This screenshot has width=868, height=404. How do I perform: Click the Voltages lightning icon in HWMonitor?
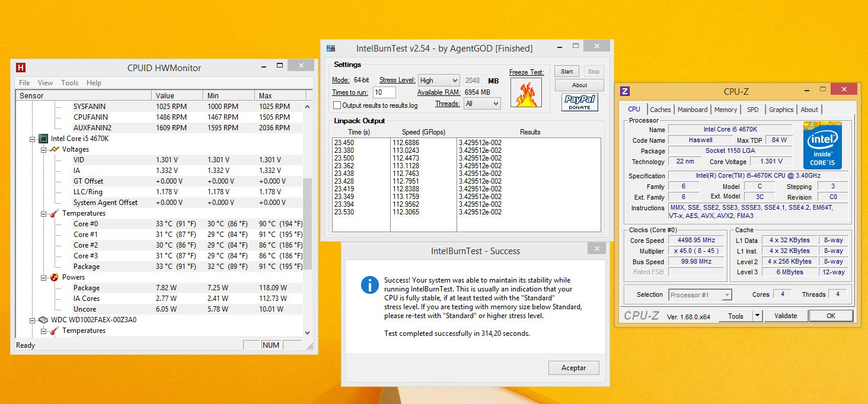pyautogui.click(x=54, y=149)
